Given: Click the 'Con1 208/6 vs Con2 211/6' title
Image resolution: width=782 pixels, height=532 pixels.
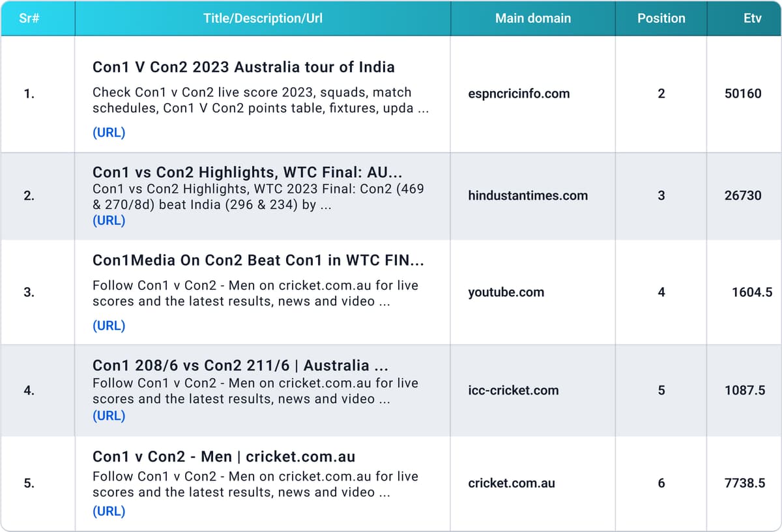Looking at the screenshot, I should (240, 365).
